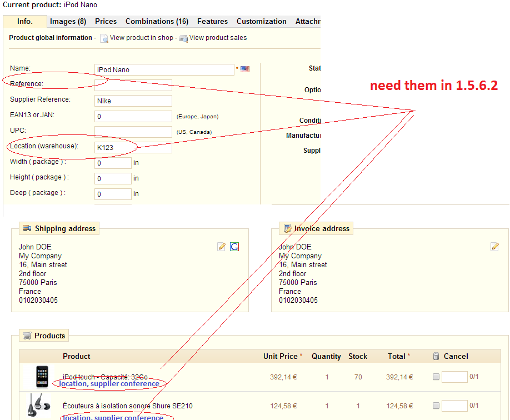Click iPod touch cancel quantity field

[454, 377]
